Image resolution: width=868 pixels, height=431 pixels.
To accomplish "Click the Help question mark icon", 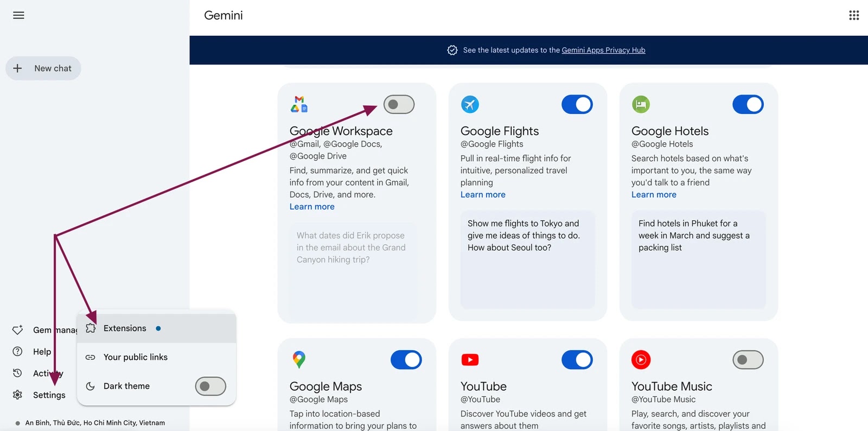I will tap(17, 351).
